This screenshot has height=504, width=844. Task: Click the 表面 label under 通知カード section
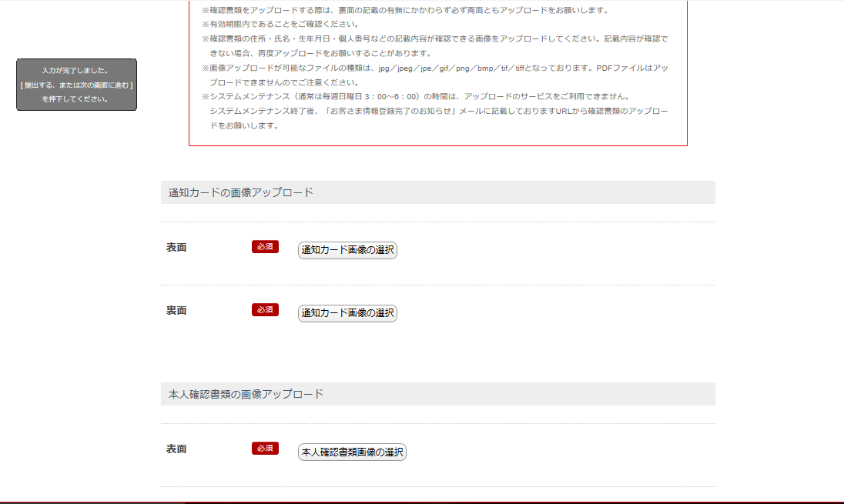point(176,248)
